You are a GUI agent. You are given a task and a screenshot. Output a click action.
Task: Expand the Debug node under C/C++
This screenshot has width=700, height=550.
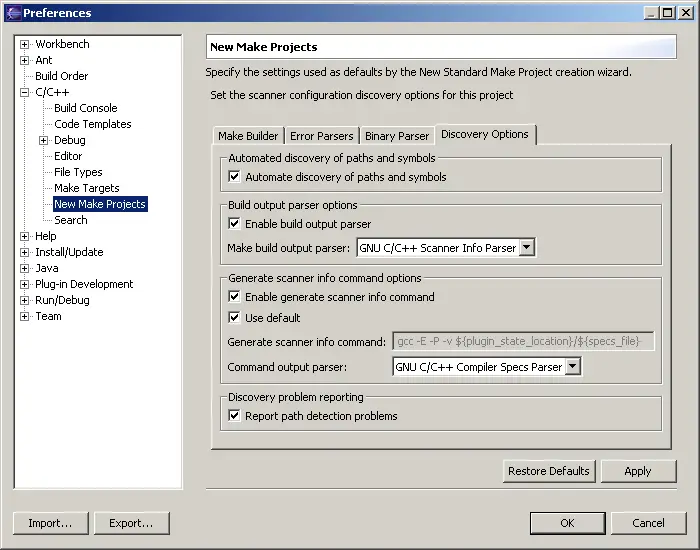pos(44,140)
